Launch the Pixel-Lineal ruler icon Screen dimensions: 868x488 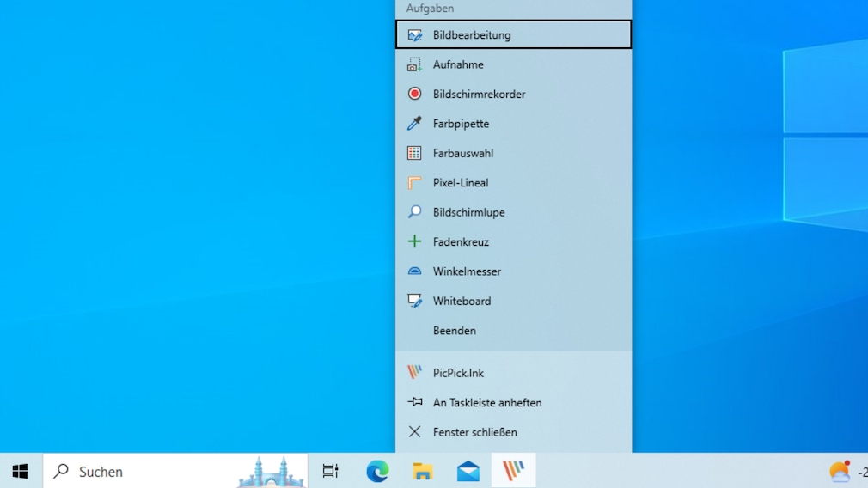pyautogui.click(x=414, y=183)
